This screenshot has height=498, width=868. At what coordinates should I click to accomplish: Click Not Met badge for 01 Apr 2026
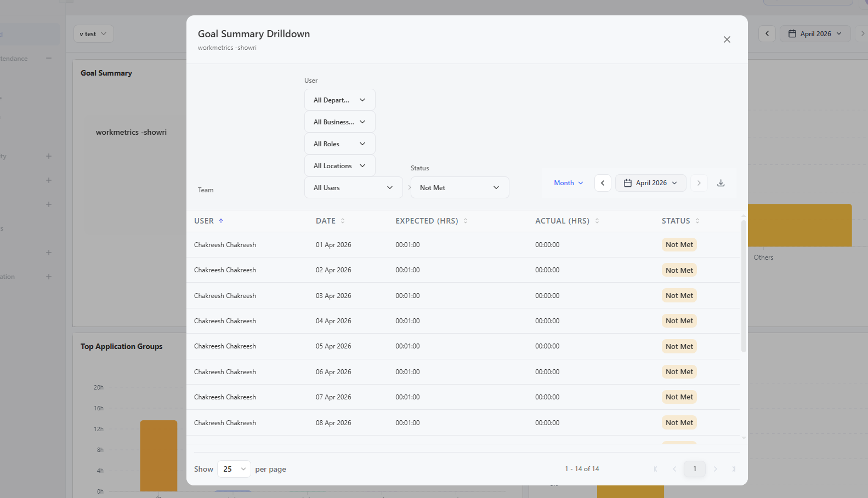[679, 245]
